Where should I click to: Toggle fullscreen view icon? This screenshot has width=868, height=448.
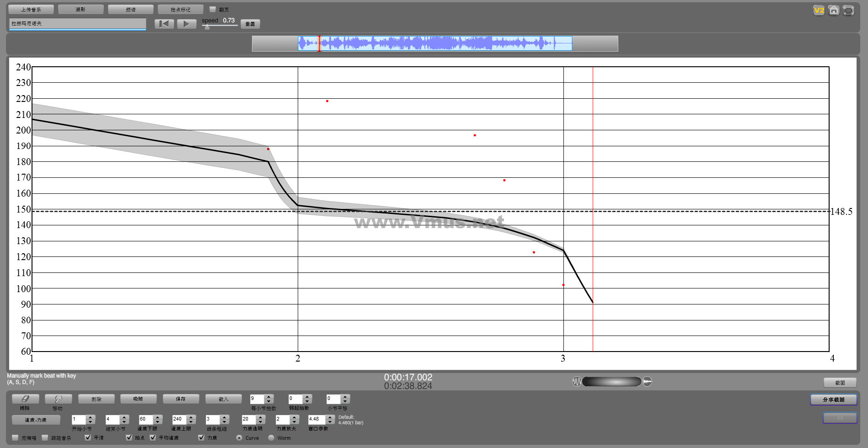[x=848, y=10]
